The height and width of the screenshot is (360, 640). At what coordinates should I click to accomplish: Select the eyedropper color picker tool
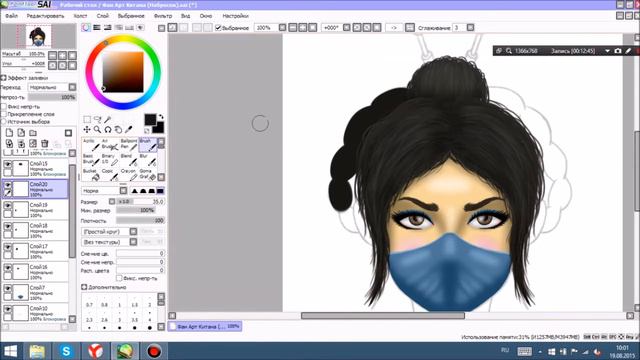[x=129, y=129]
